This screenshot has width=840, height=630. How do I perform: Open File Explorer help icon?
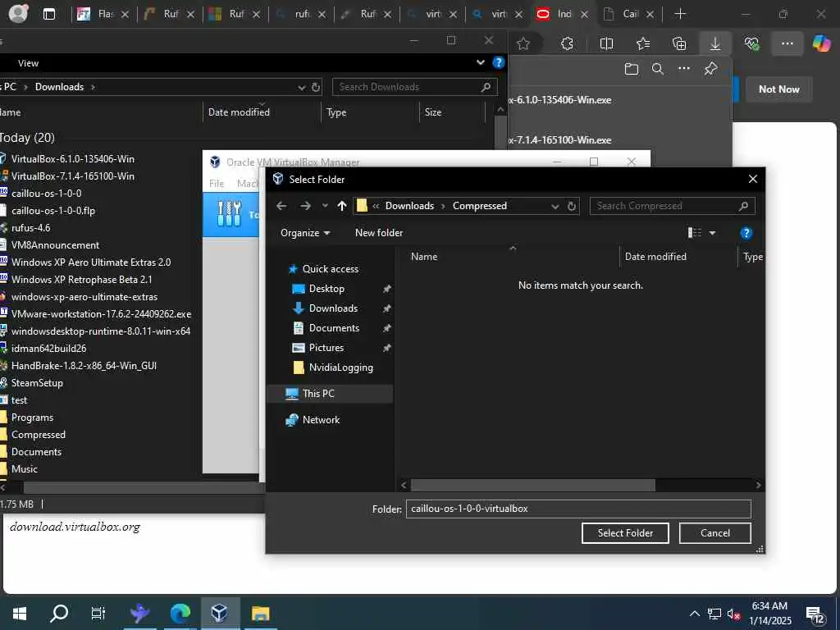point(498,62)
